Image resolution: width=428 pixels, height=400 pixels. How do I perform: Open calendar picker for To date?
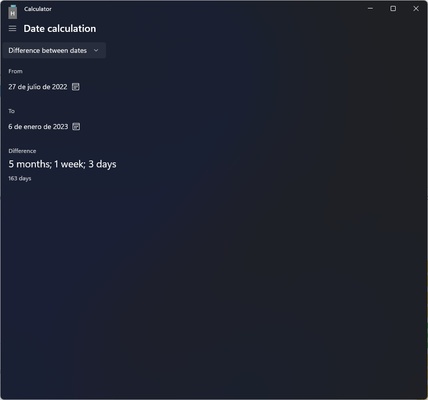(x=76, y=127)
